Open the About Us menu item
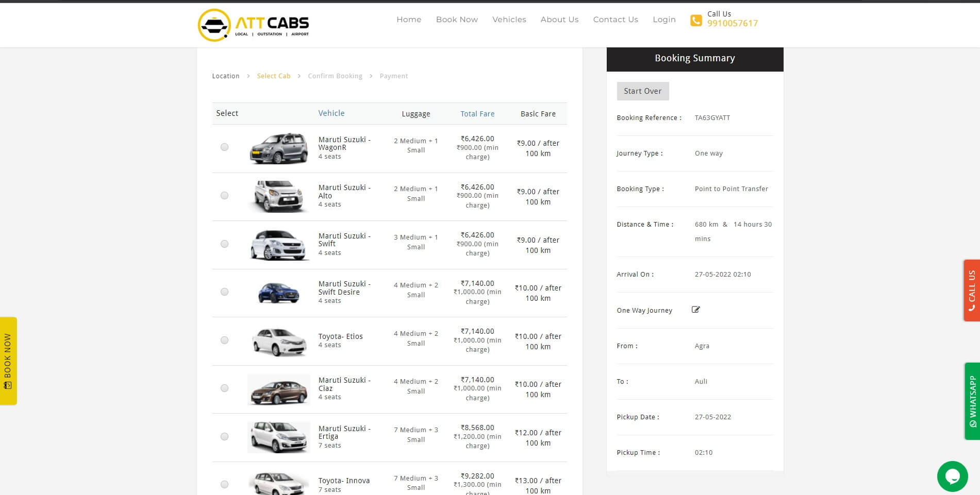The image size is (980, 495). point(559,20)
